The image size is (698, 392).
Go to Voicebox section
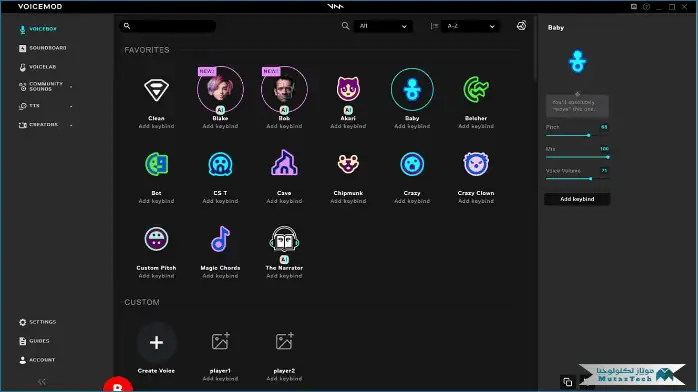[x=38, y=29]
